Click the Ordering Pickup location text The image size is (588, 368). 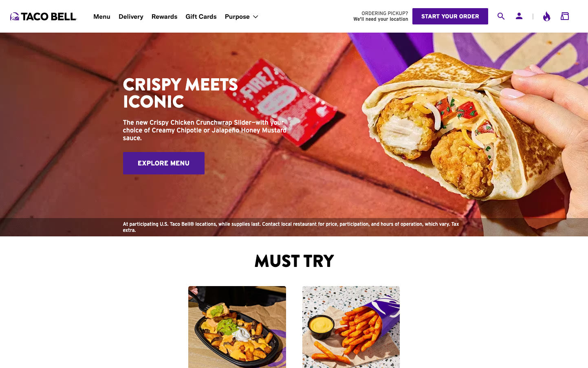pos(381,16)
